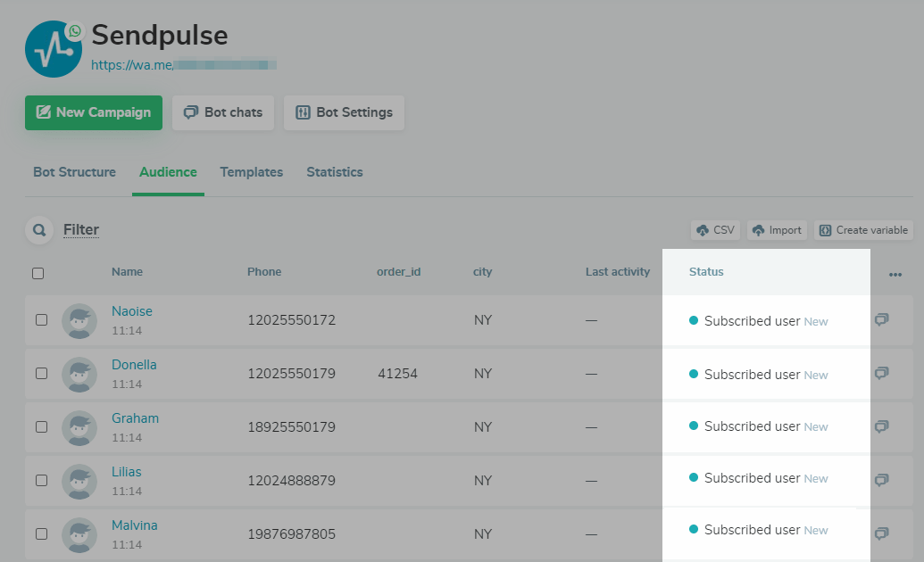Screen dimensions: 924x562
Task: Export the audience as CSV
Action: (x=714, y=230)
